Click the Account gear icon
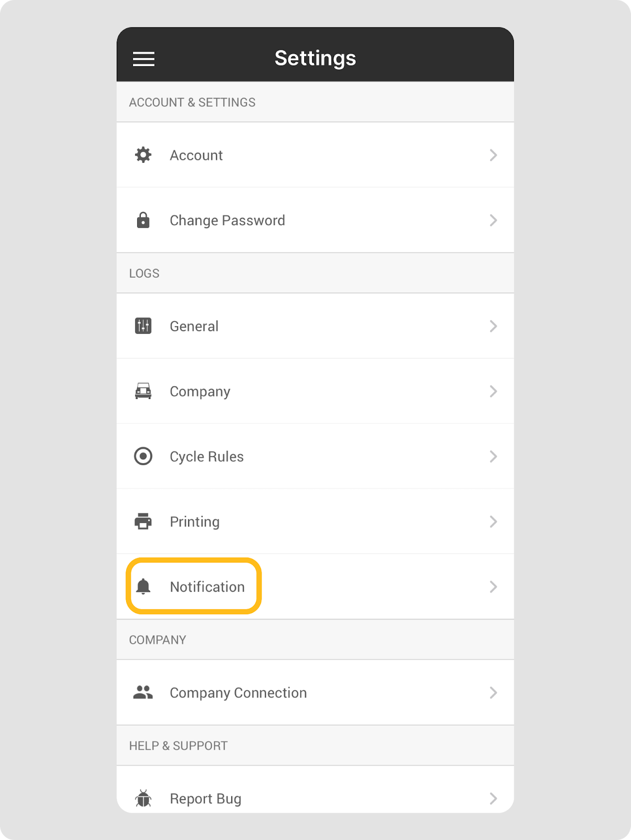 pyautogui.click(x=143, y=155)
